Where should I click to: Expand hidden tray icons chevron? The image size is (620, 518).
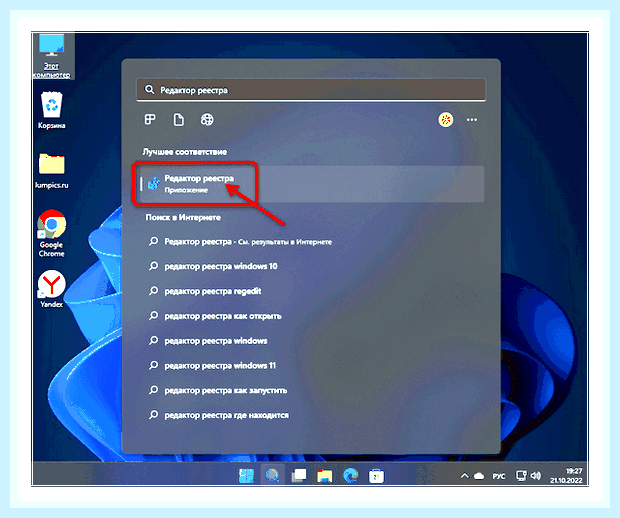465,476
